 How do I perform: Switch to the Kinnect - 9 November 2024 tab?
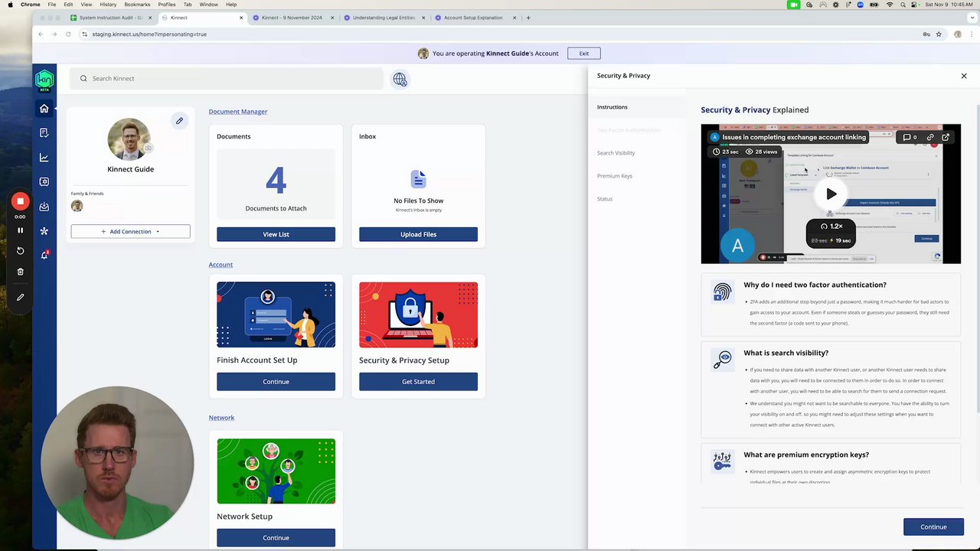(x=292, y=18)
